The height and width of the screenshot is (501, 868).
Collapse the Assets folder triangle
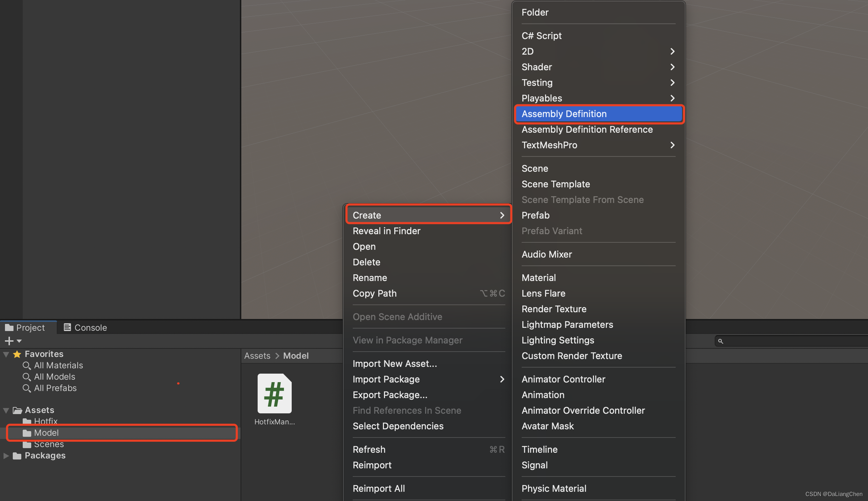[x=6, y=411]
